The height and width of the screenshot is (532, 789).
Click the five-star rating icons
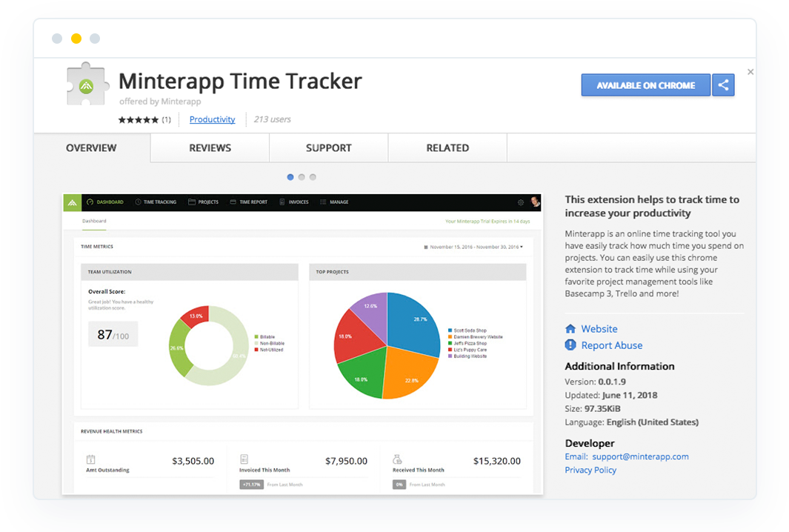(139, 120)
